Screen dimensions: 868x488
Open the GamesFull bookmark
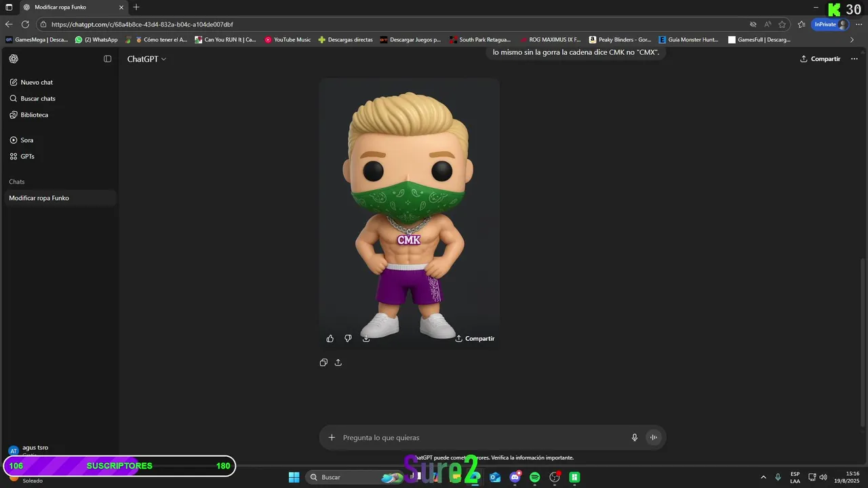click(x=759, y=40)
